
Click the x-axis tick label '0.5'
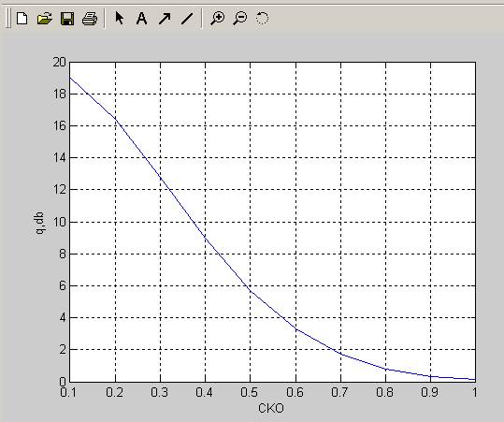(x=249, y=392)
